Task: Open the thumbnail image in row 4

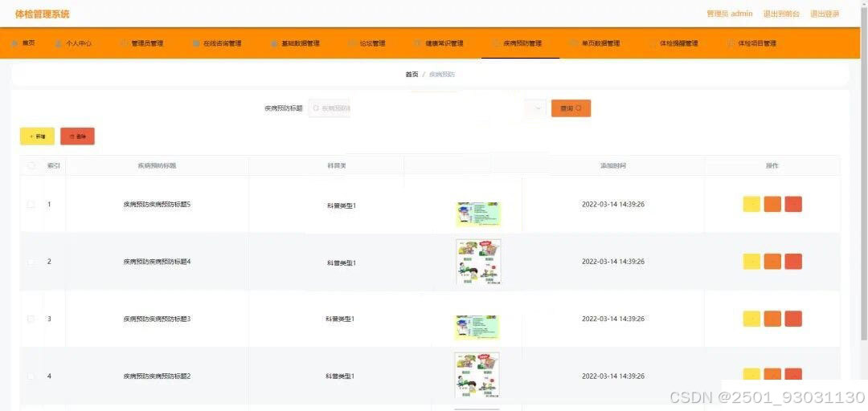Action: point(477,376)
